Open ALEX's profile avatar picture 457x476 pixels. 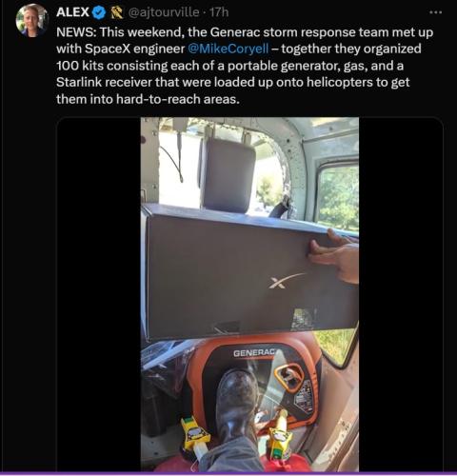(31, 21)
